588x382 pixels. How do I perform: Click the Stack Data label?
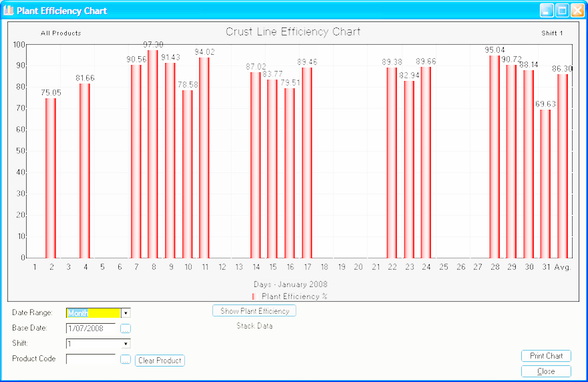pos(255,326)
